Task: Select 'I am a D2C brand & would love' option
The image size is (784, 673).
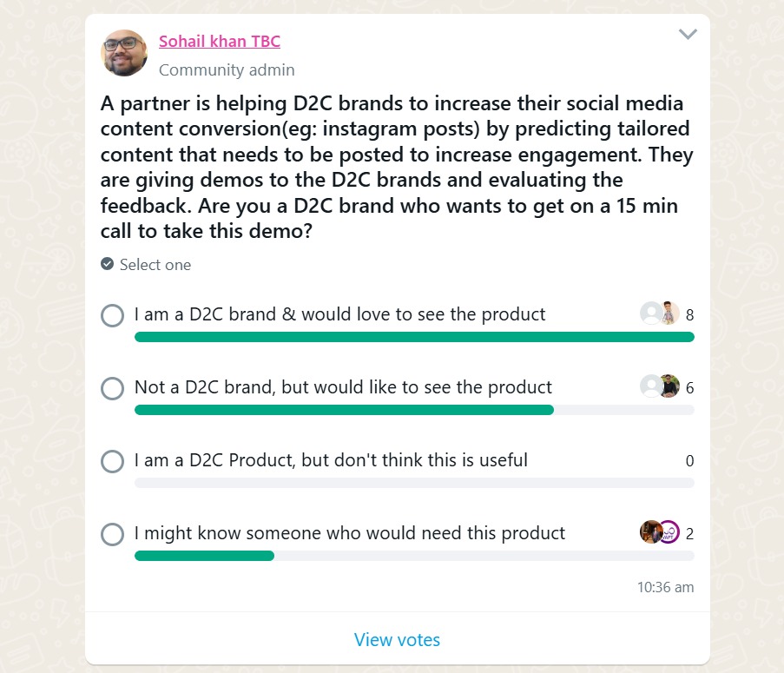Action: 113,315
